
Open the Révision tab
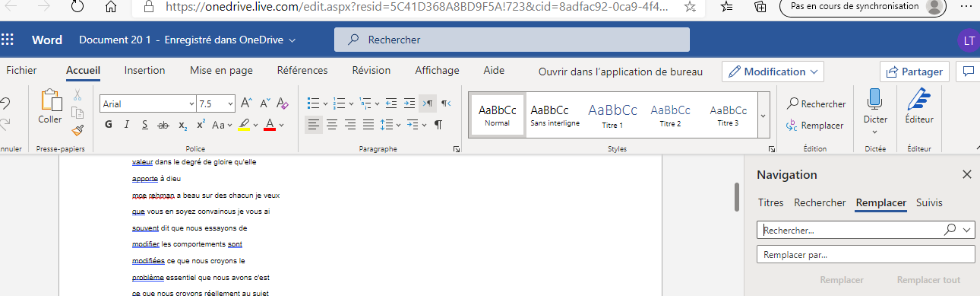(371, 70)
